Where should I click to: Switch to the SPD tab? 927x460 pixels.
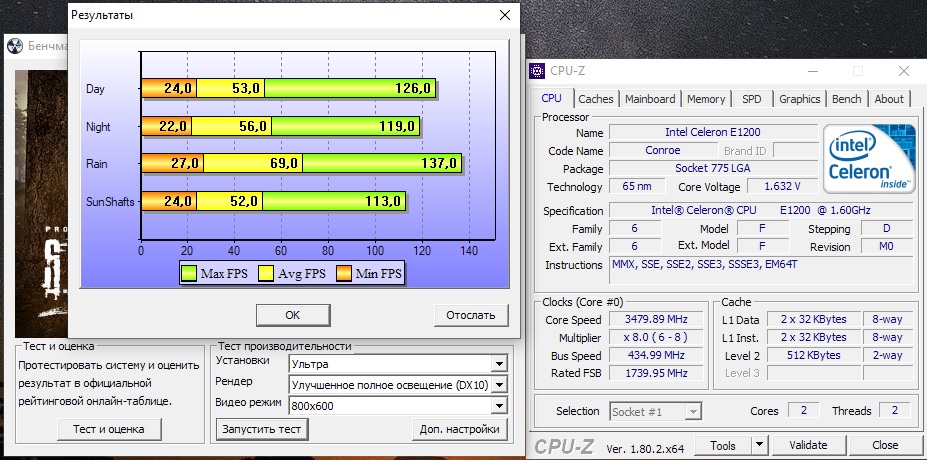(x=751, y=99)
